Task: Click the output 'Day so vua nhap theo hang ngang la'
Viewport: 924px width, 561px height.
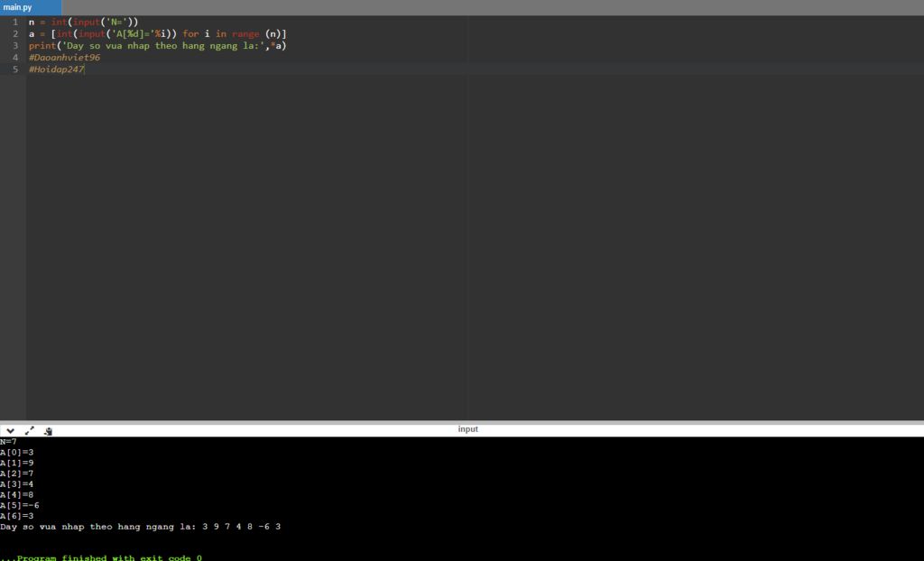Action: click(140, 527)
